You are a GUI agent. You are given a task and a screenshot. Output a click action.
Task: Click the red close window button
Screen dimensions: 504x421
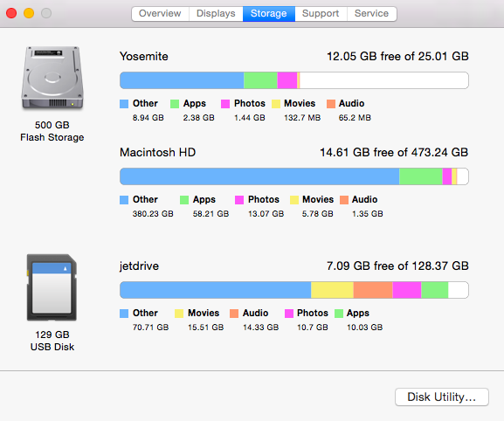click(11, 13)
